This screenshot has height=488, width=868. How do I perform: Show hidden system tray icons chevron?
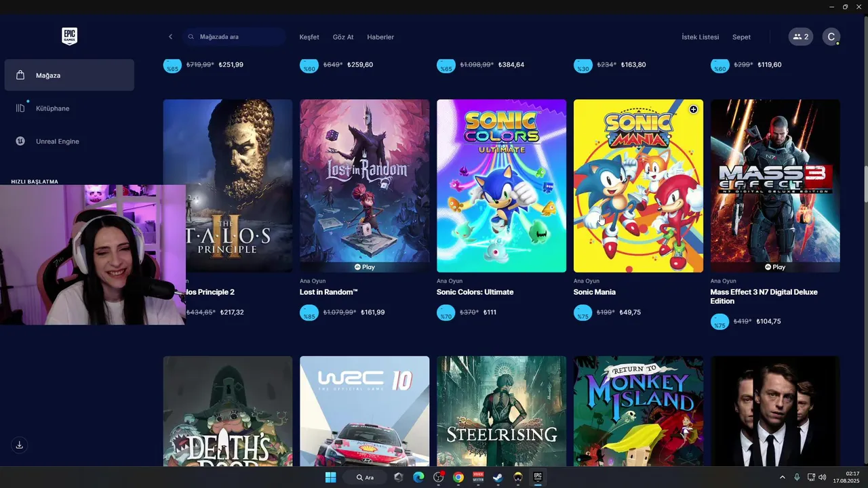point(782,477)
